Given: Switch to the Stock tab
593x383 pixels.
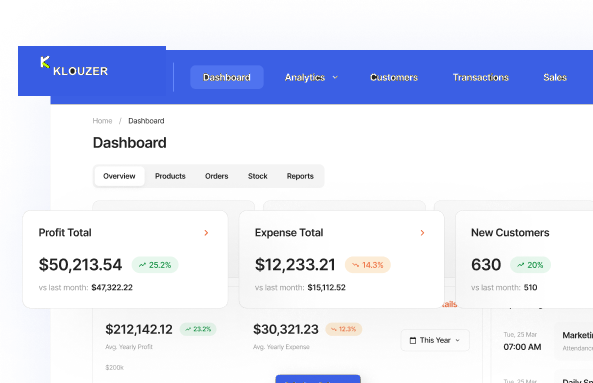Looking at the screenshot, I should [x=258, y=176].
